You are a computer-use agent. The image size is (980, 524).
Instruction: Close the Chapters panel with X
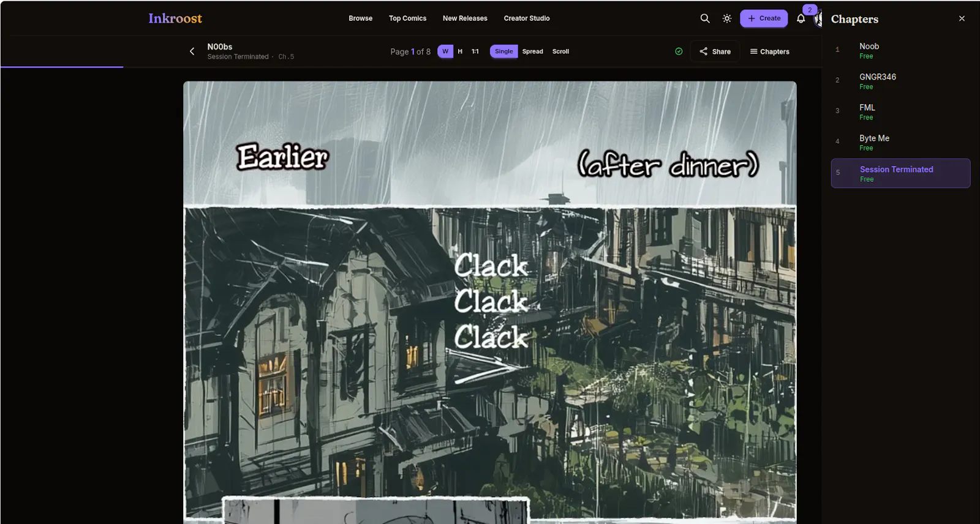pyautogui.click(x=962, y=18)
